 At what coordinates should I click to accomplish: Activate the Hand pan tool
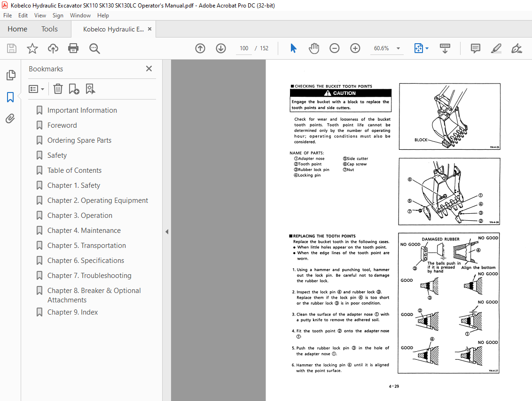click(x=314, y=48)
